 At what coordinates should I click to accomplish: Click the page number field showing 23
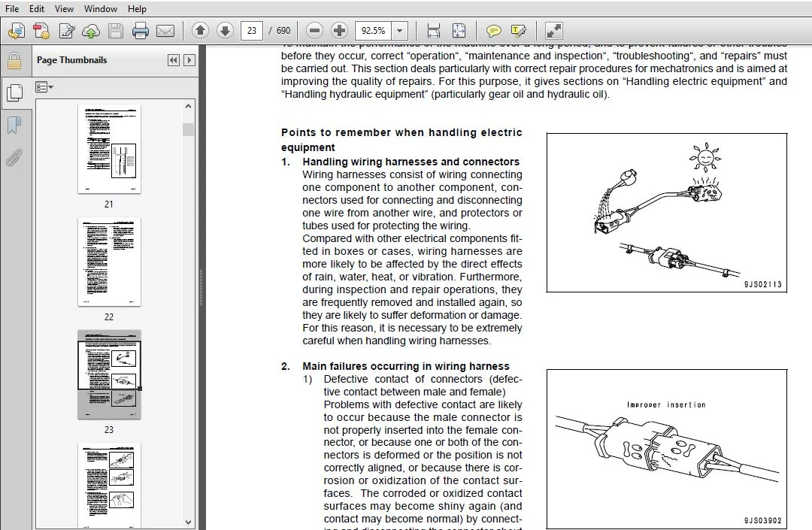pyautogui.click(x=252, y=31)
